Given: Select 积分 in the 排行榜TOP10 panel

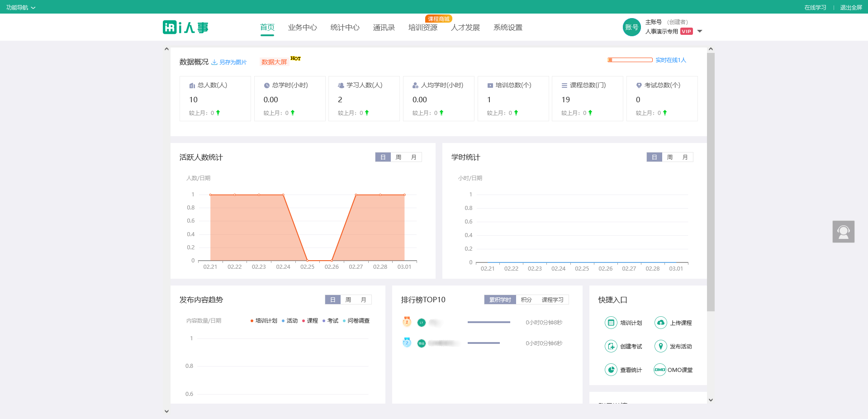Looking at the screenshot, I should [x=526, y=300].
